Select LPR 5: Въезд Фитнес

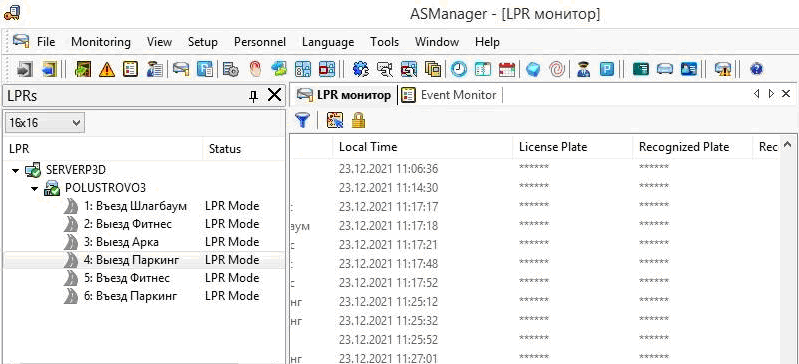(126, 278)
